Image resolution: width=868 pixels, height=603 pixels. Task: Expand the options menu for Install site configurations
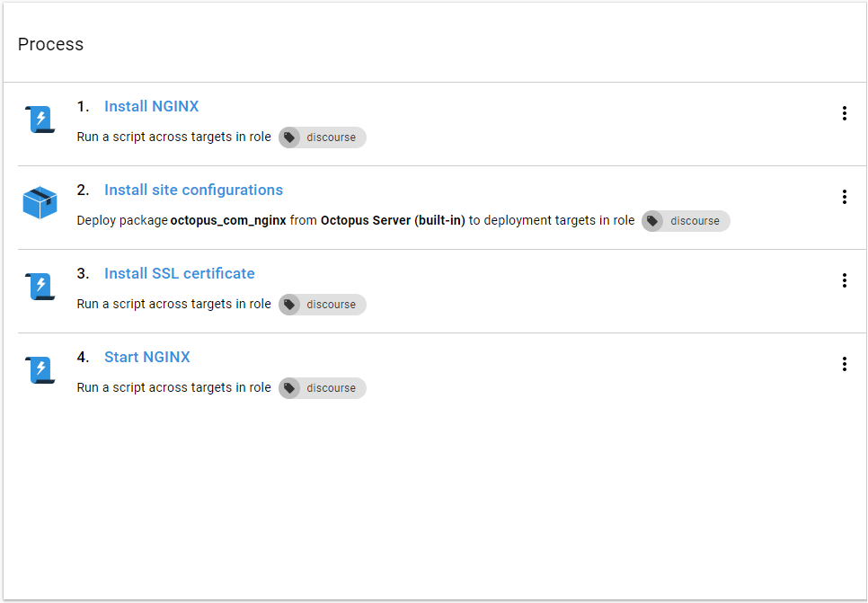tap(845, 197)
